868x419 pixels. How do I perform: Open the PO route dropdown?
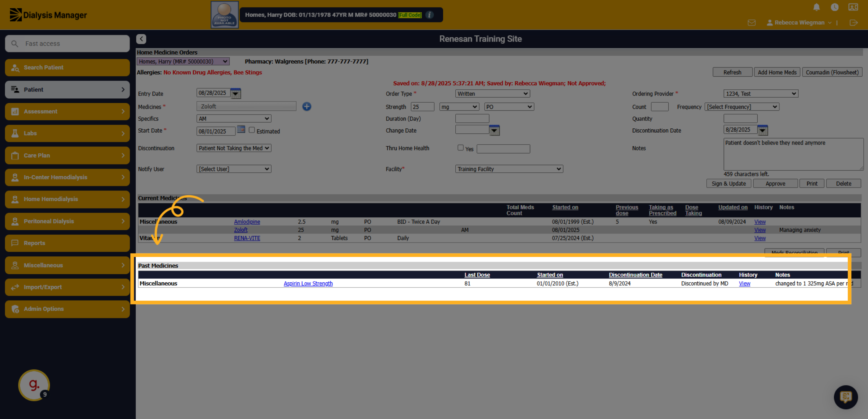509,107
